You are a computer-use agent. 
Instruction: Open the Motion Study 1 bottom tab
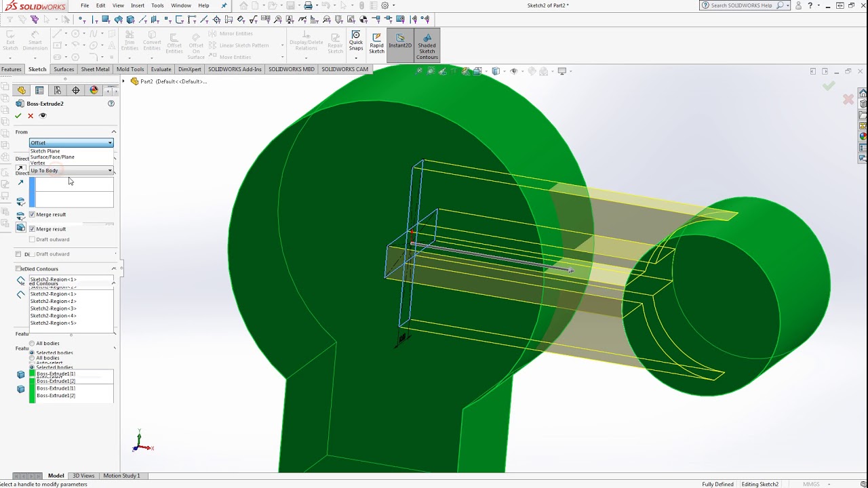pos(121,476)
